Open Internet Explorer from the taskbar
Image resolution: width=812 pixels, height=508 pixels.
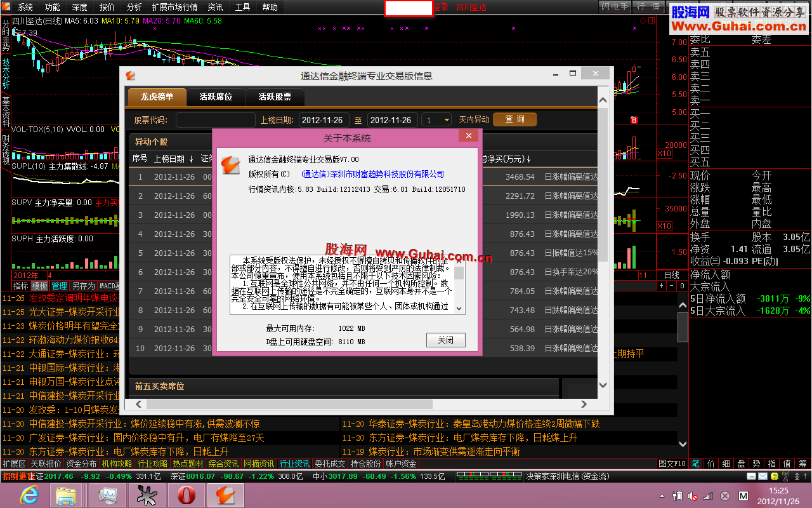point(29,495)
